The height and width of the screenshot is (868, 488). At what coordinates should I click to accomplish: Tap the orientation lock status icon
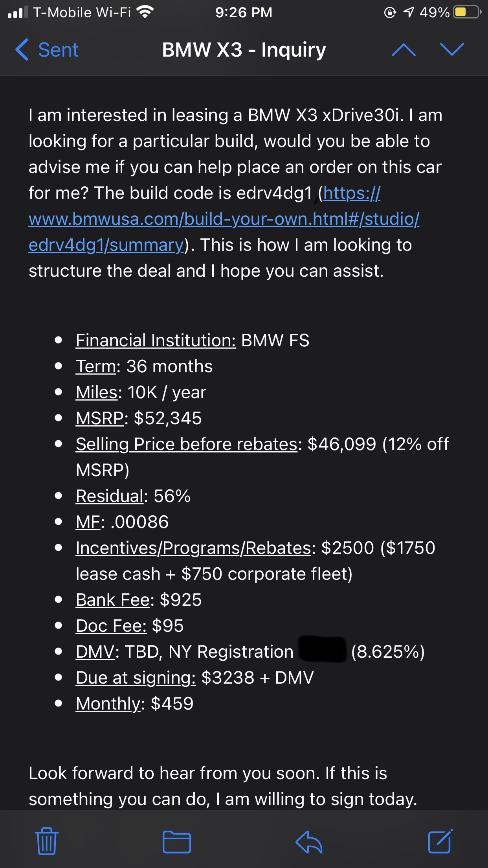coord(390,13)
